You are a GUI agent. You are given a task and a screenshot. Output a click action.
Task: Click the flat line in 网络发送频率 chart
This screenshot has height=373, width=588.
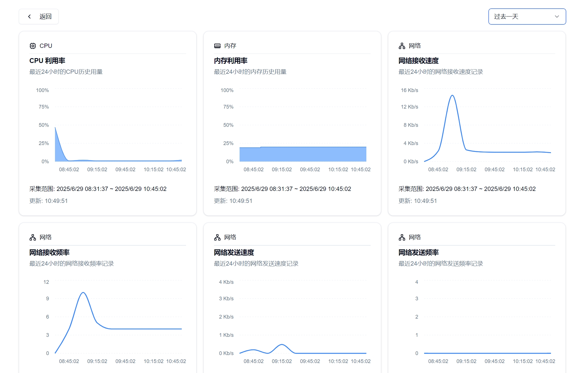coord(487,353)
